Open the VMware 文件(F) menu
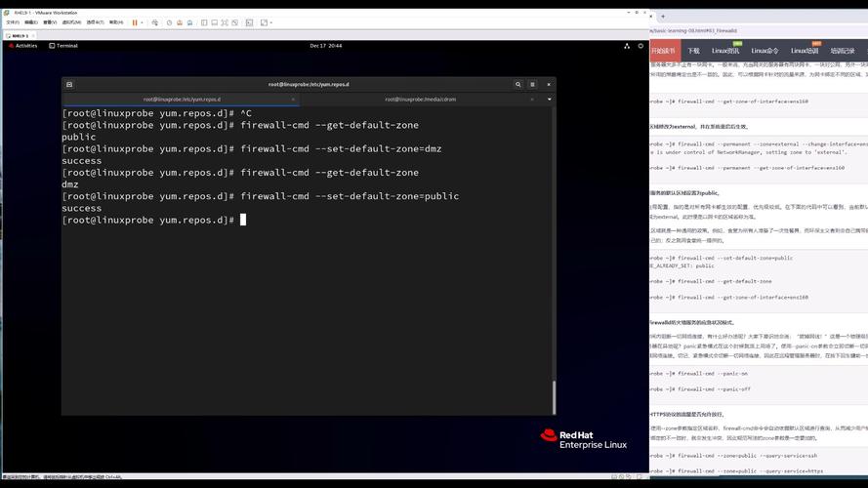Viewport: 868px width, 488px height. click(x=13, y=22)
